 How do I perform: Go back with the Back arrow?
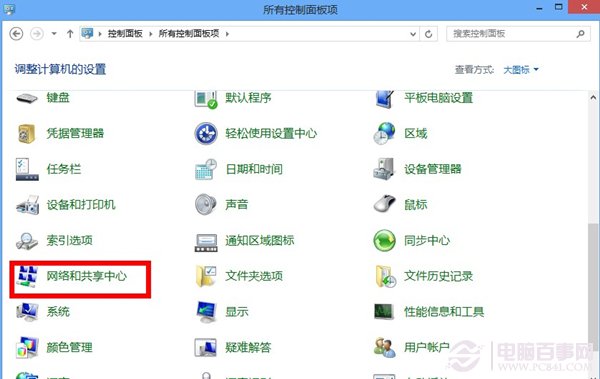[x=16, y=34]
